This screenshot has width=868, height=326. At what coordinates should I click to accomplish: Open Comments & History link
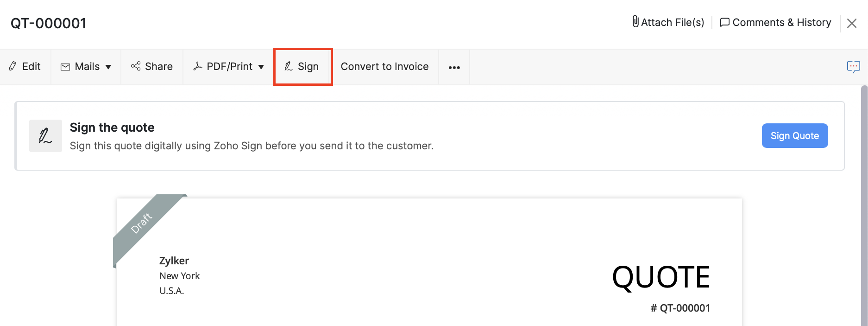point(781,22)
